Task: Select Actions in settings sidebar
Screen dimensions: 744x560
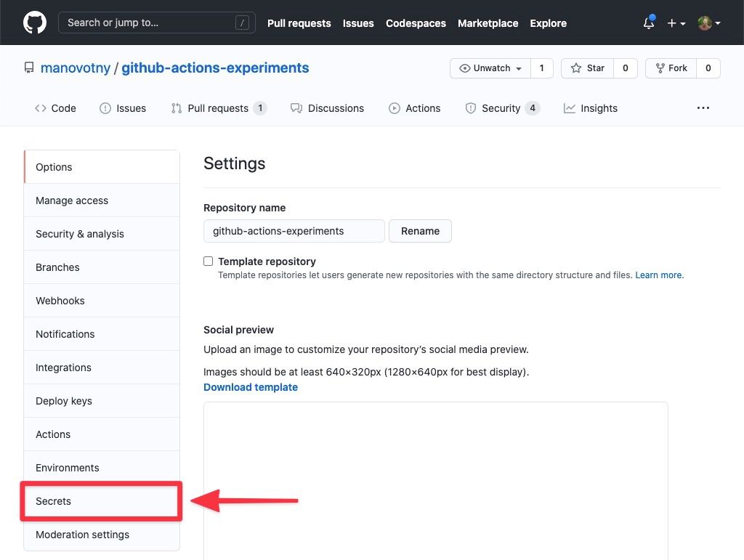Action: click(x=102, y=434)
